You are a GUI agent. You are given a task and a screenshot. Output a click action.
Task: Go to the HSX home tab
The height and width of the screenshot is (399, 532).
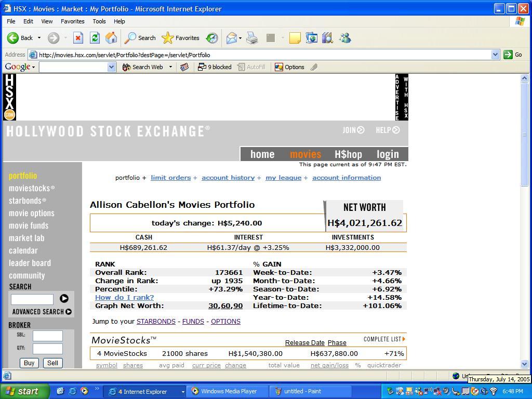click(262, 154)
